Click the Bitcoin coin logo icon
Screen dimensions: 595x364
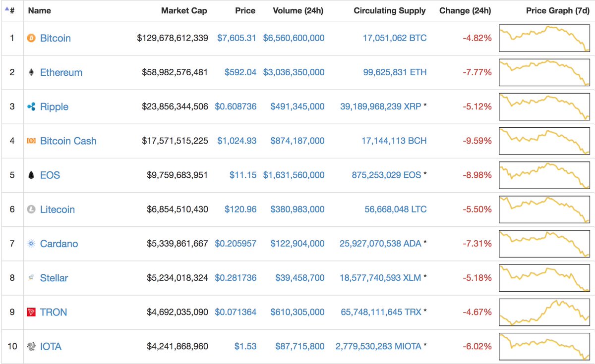[31, 38]
